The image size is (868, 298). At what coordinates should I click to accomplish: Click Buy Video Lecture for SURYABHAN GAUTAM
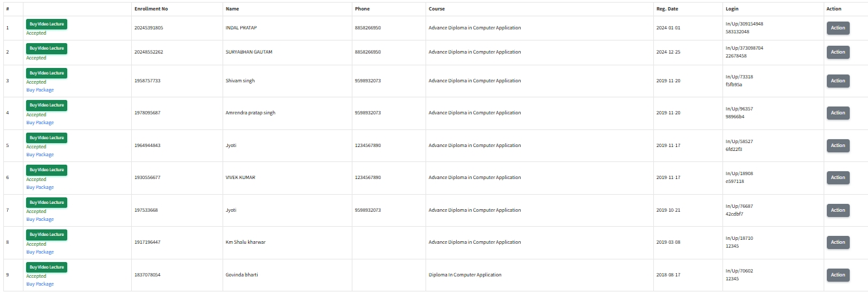pyautogui.click(x=46, y=48)
